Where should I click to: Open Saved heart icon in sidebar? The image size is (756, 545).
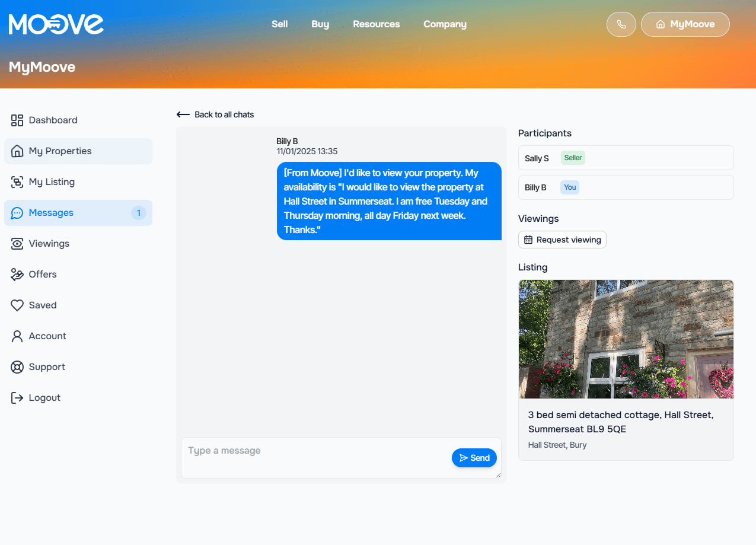tap(17, 305)
